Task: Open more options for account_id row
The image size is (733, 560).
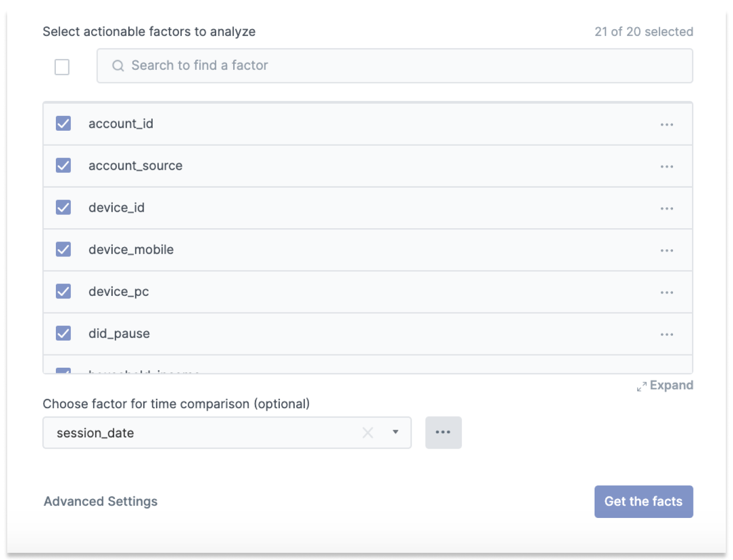Action: click(666, 125)
